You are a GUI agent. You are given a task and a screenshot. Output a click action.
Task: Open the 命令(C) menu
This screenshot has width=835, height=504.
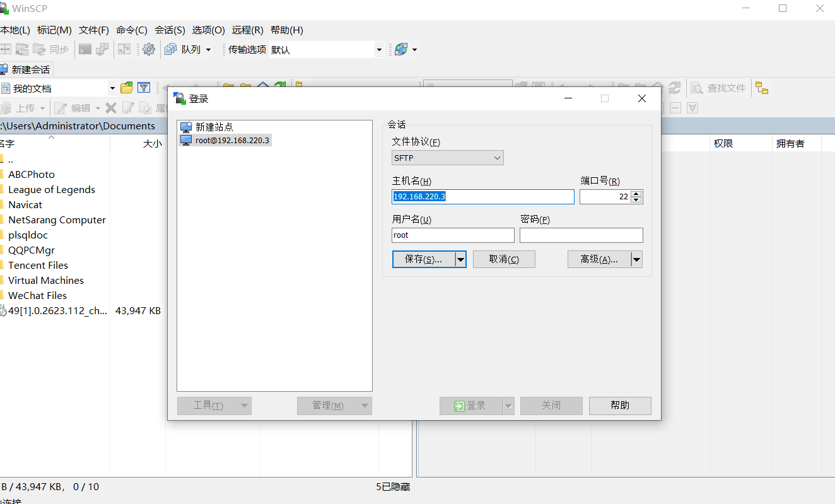132,30
